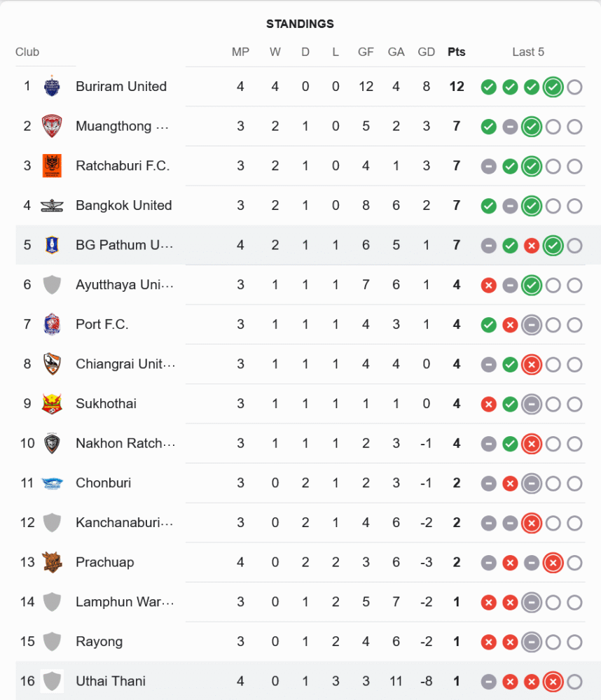Sort standings by Pts column header

457,52
